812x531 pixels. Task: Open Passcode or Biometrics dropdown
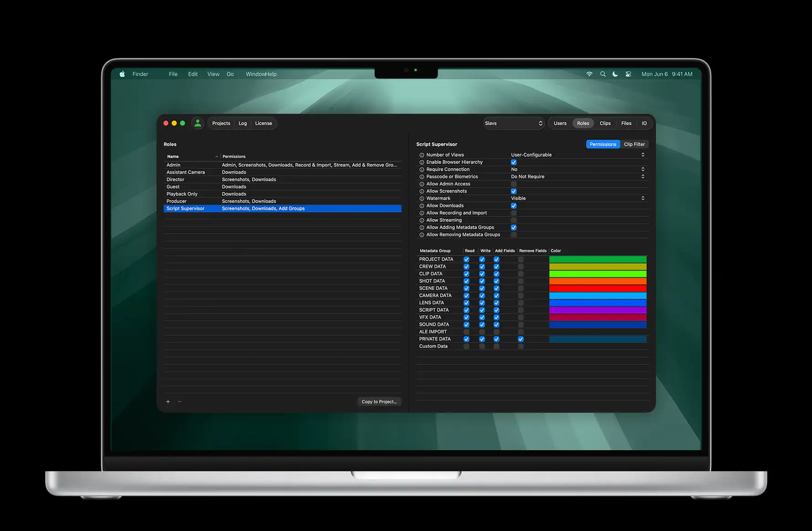[x=578, y=177]
